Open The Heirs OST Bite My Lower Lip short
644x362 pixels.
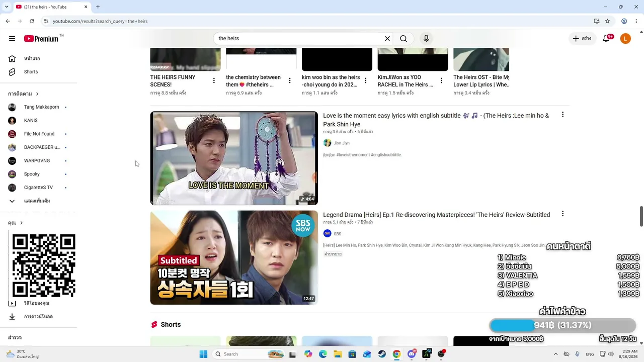click(x=481, y=81)
